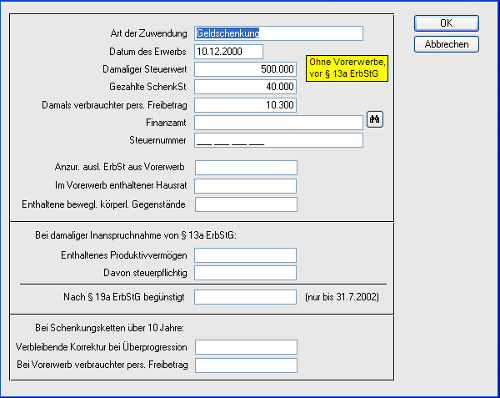Click the Finanzamt input field
The height and width of the screenshot is (398, 500).
click(279, 123)
